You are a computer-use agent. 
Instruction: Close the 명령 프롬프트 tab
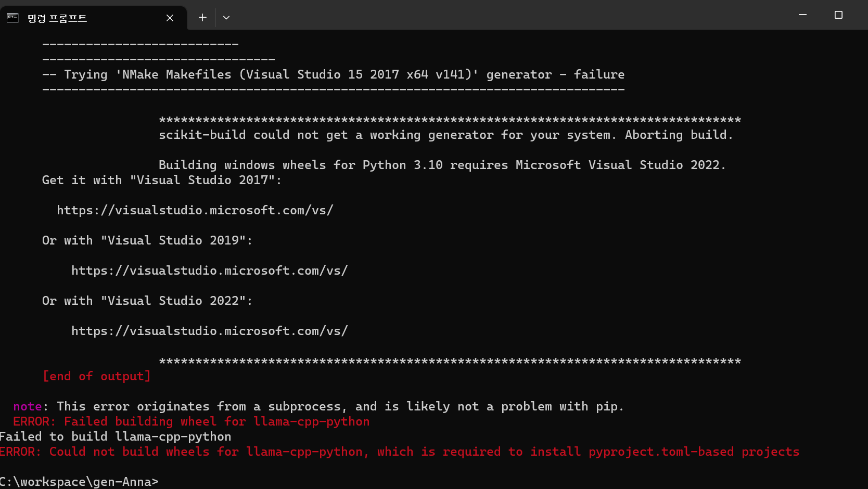170,18
